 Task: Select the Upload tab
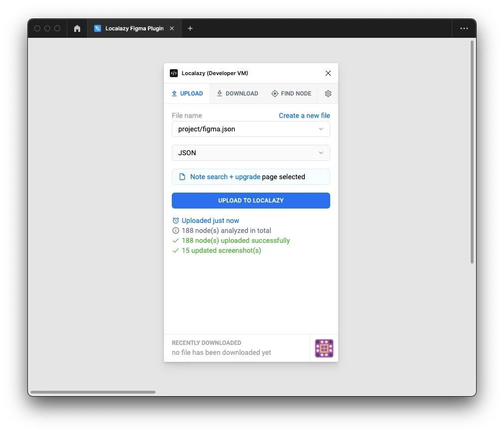[x=187, y=94]
